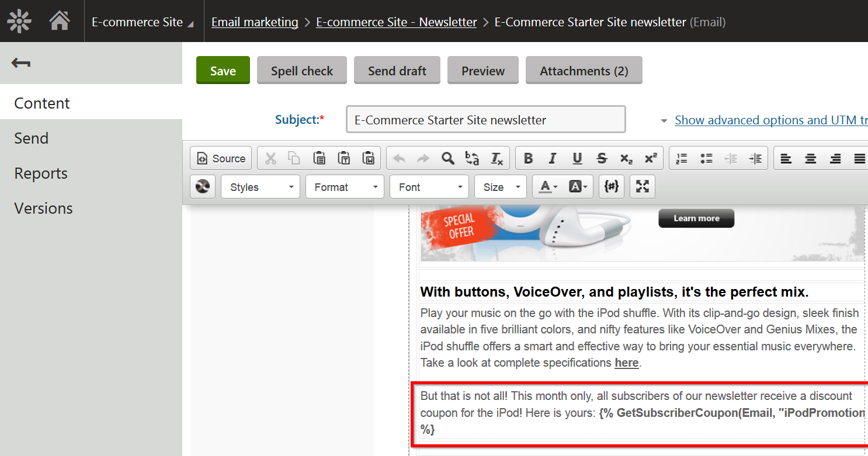Click the back arrow in the sidebar
The height and width of the screenshot is (456, 868).
21,63
